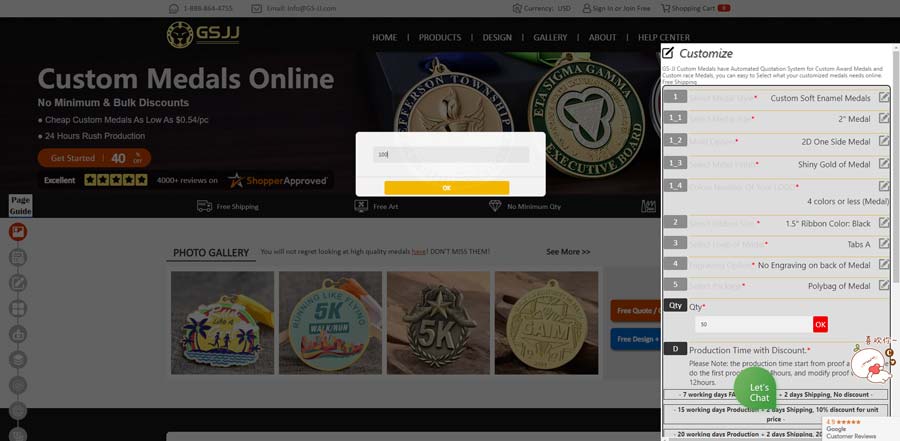The width and height of the screenshot is (900, 441).
Task: Edit the 1.5" Ribbon Color: Black option
Action: (883, 222)
